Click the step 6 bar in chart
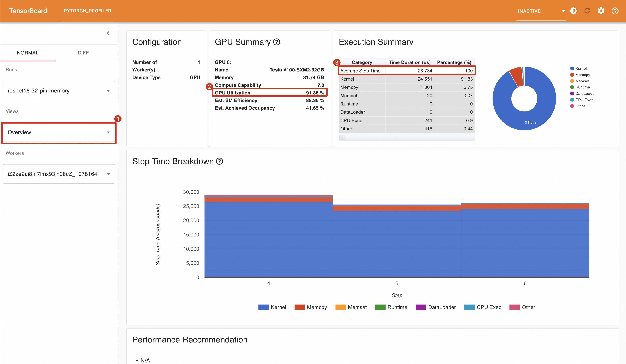 tap(525, 240)
